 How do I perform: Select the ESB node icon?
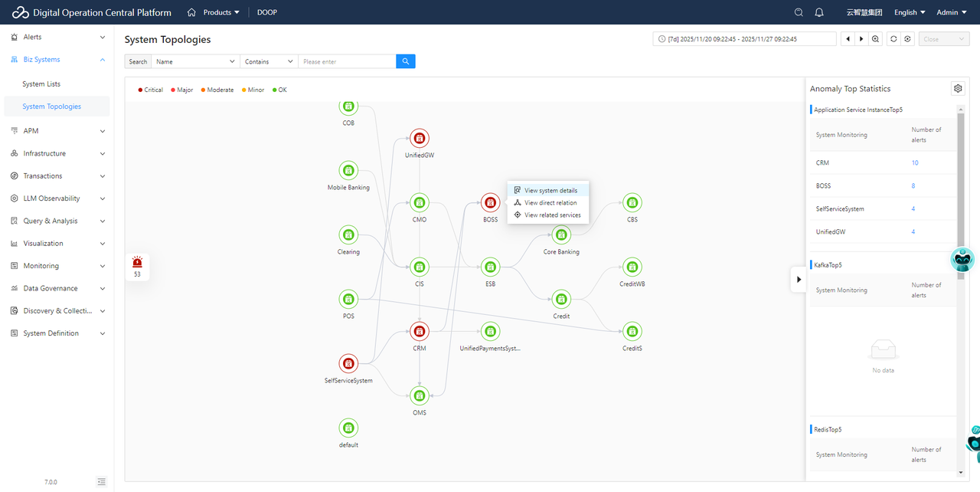click(x=490, y=267)
